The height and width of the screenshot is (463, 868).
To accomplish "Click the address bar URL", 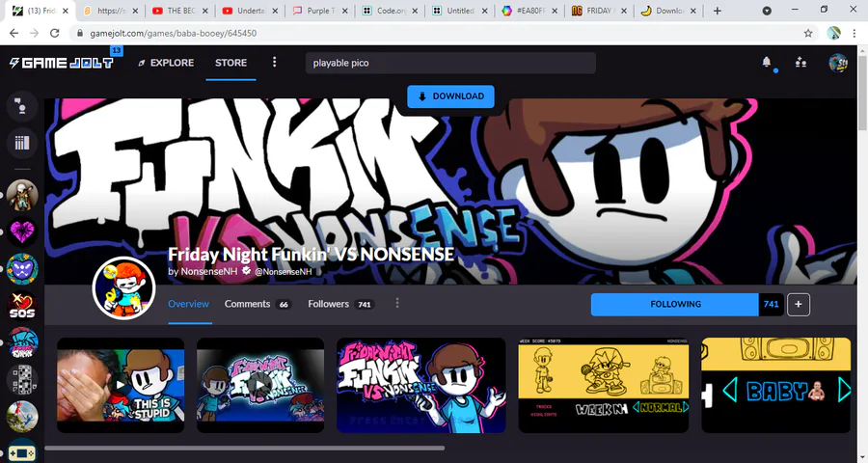I will 174,33.
